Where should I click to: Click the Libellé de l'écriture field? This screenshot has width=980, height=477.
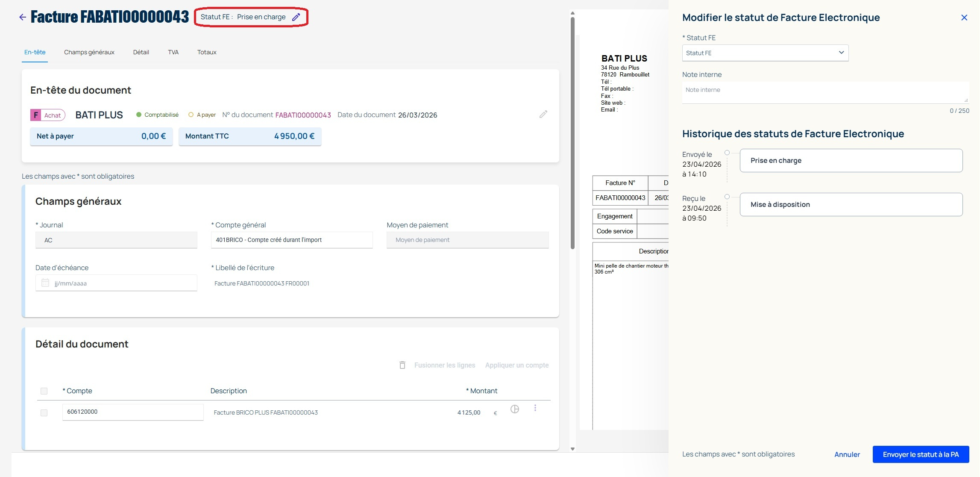292,283
